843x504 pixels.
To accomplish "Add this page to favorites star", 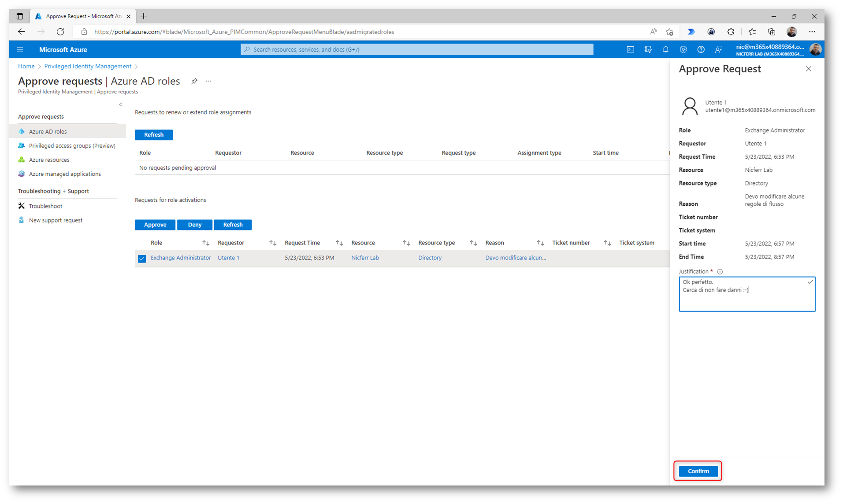I will (669, 32).
